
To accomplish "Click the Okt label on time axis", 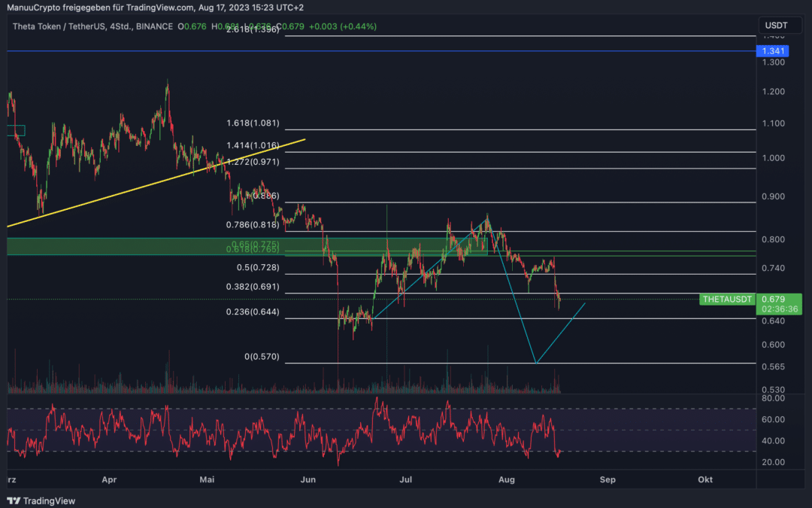I will point(704,479).
